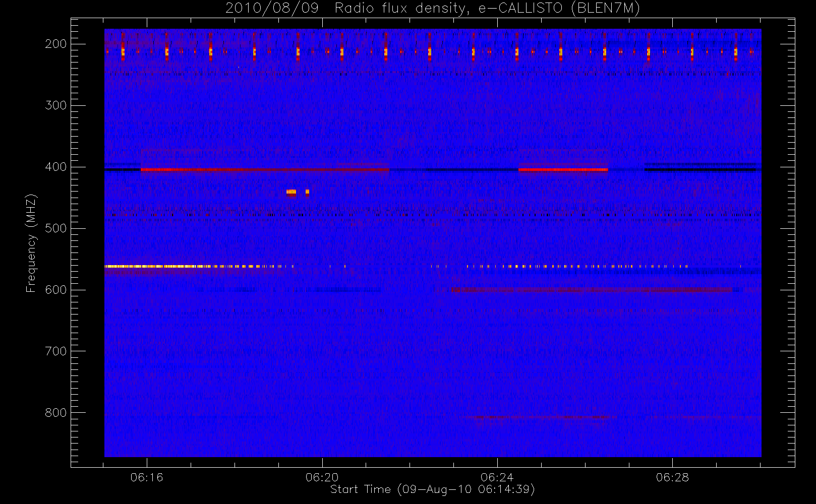Click the 500 frequency tick label
Viewport: 816px width, 504px height.
pyautogui.click(x=56, y=228)
